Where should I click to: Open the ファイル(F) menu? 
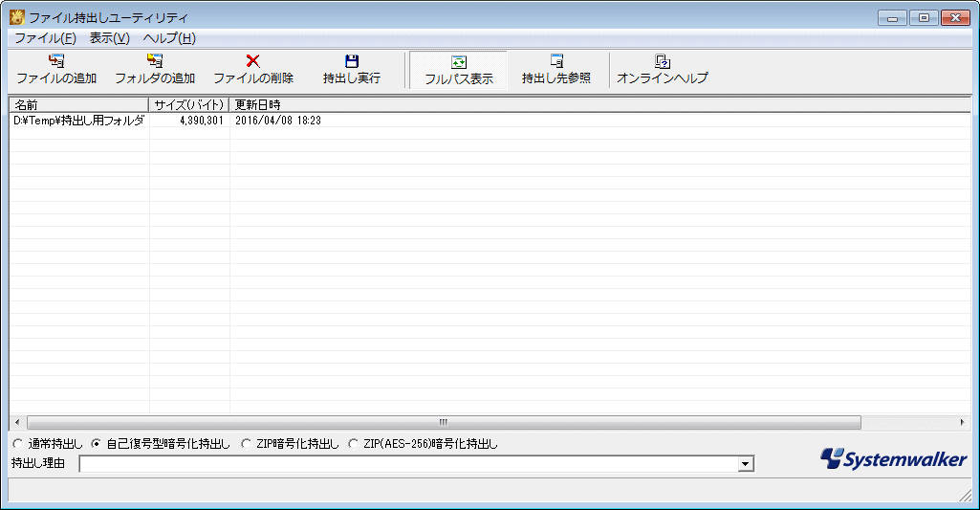tap(45, 38)
